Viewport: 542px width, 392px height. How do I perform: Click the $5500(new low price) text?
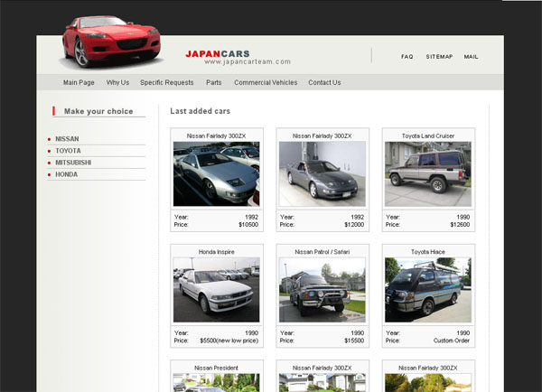click(229, 341)
